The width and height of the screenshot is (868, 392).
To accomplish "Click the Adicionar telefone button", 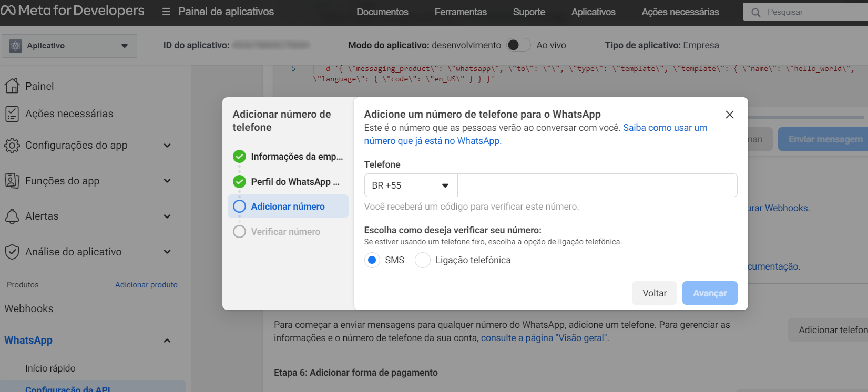I will pos(829,330).
